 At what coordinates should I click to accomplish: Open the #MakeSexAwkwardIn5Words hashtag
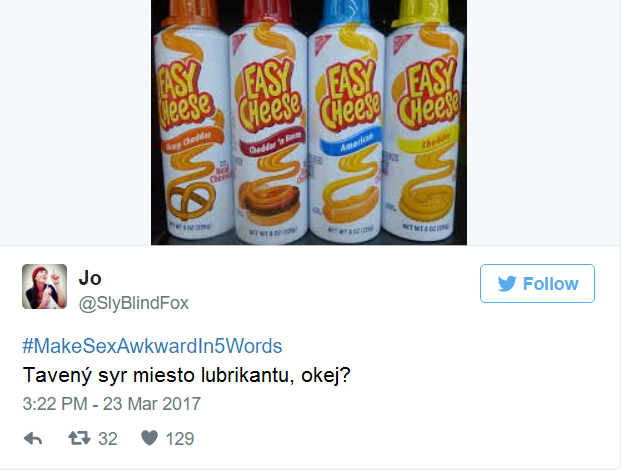[152, 346]
